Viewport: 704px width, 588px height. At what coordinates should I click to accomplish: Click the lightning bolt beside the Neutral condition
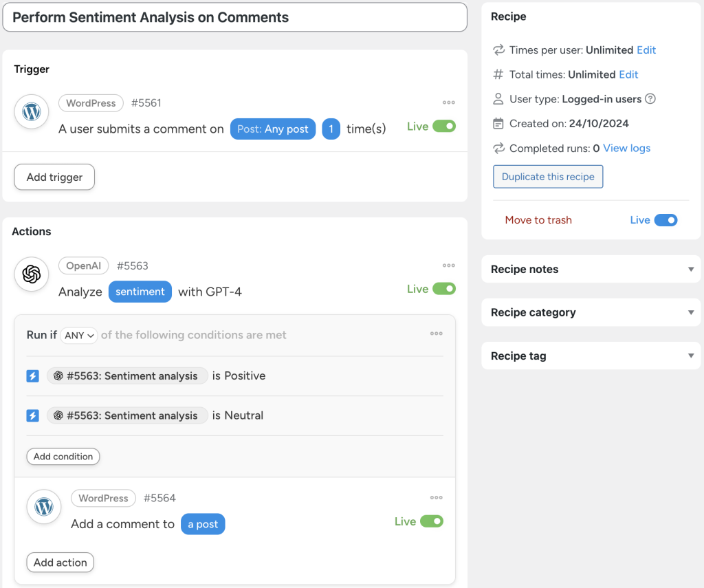pyautogui.click(x=32, y=415)
